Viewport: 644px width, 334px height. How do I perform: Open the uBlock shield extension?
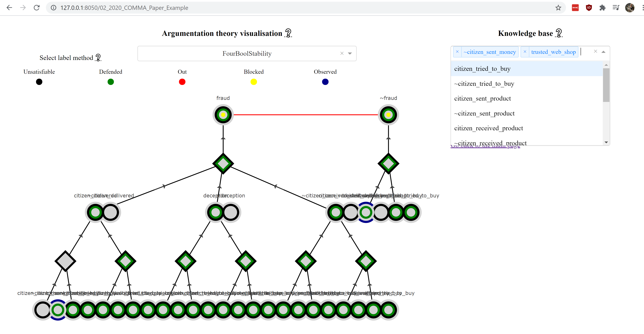point(589,8)
